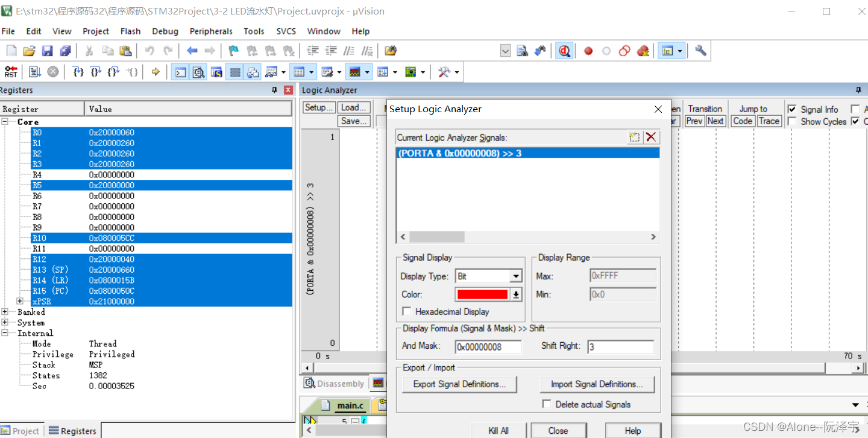Click the red Color swatch
The image size is (868, 438).
click(482, 294)
